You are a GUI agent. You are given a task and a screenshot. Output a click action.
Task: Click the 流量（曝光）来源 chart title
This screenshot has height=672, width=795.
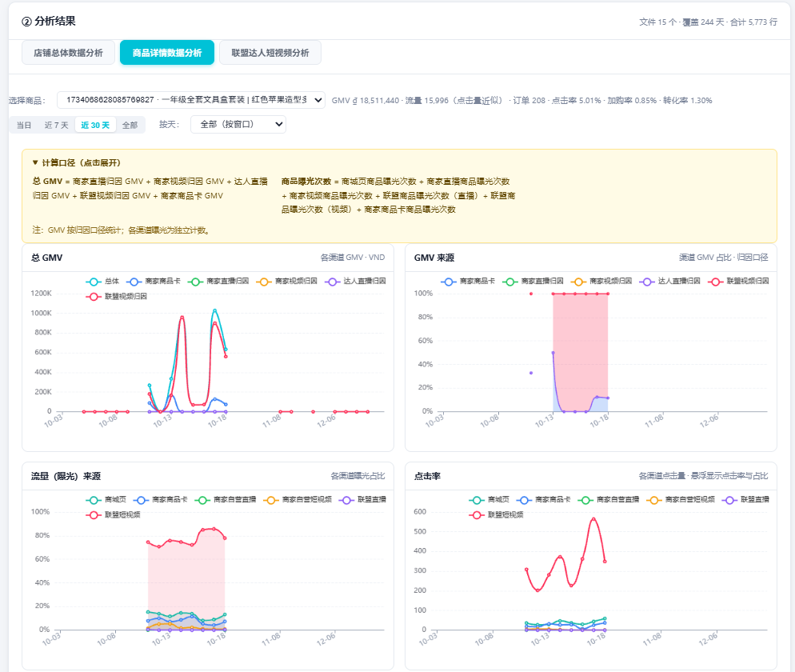pyautogui.click(x=66, y=476)
